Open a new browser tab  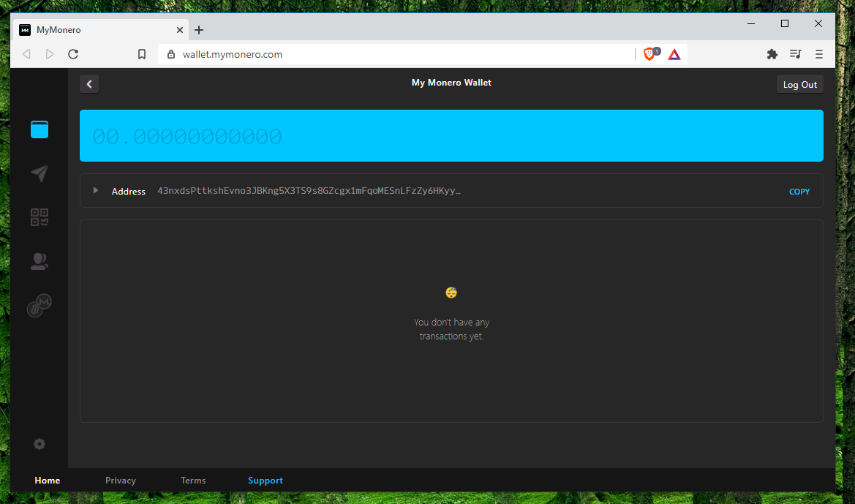pyautogui.click(x=199, y=30)
